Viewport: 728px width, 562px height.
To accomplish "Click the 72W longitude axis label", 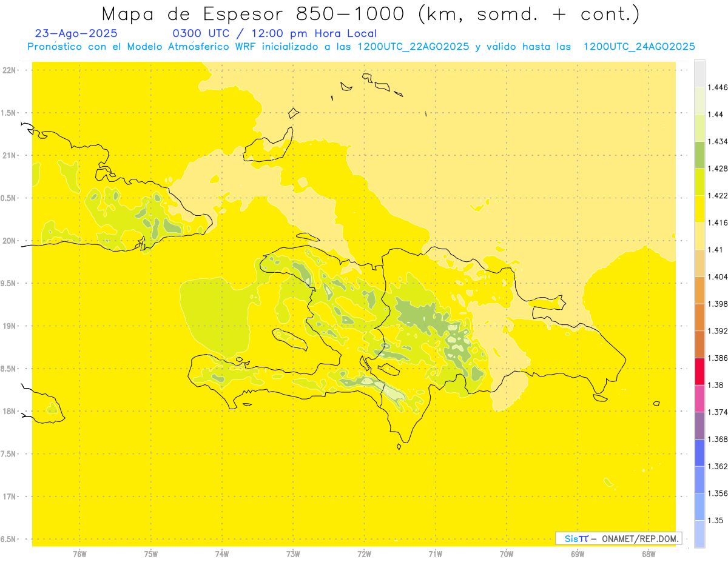I will coord(364,554).
